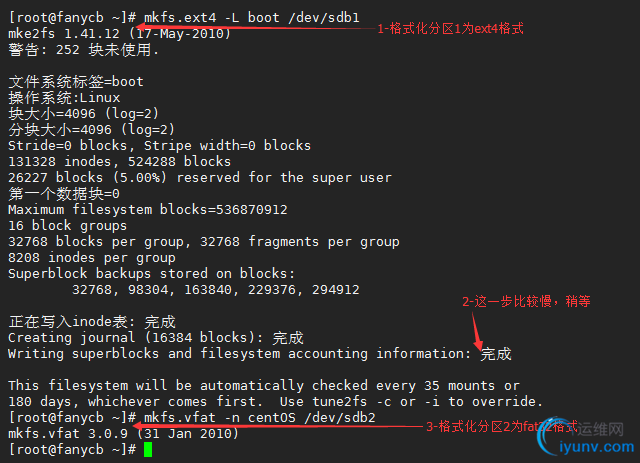Screen dimensions: 640x463
Task: Click the red annotation 1-格式化分区1为ext4格式
Action: point(450,29)
